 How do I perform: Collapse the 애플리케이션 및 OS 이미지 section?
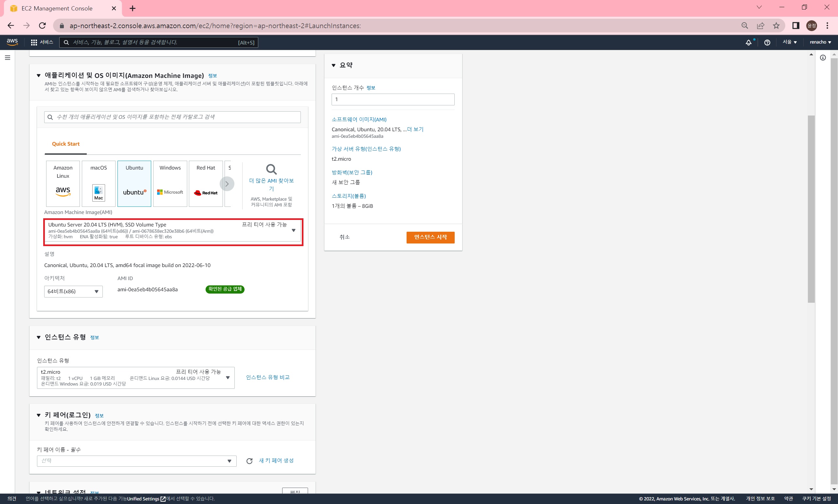[x=39, y=75]
